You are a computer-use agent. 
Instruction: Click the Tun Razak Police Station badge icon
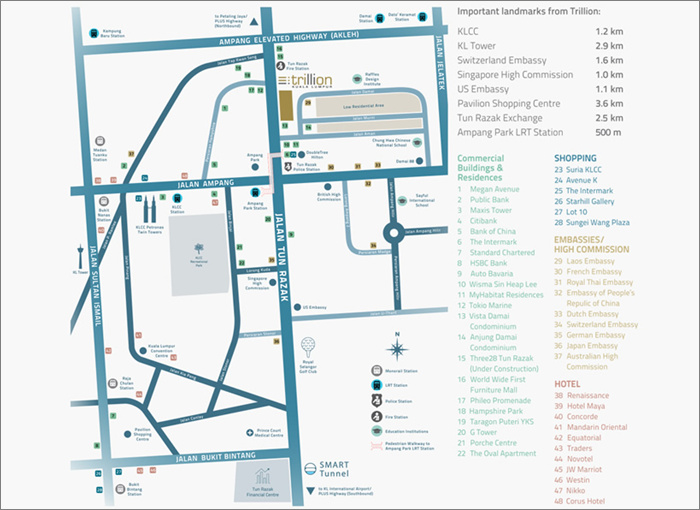[288, 167]
